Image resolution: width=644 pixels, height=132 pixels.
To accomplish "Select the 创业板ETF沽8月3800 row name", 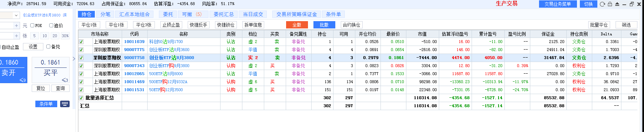I will [x=172, y=58].
